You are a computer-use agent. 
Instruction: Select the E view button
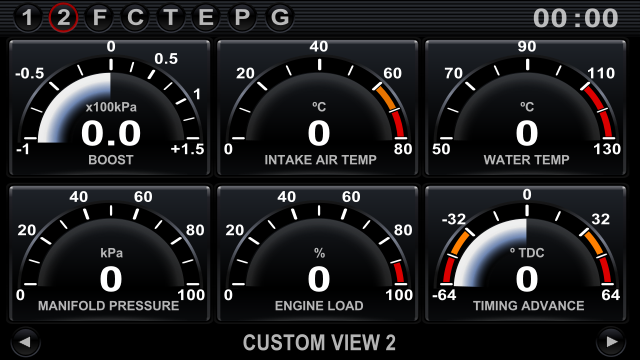pos(206,18)
